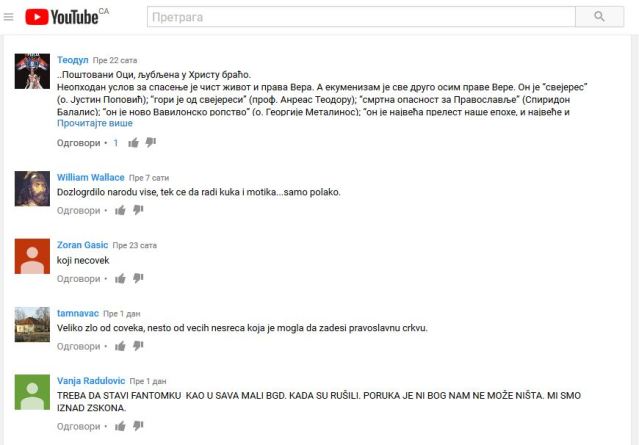Open Zoran Gasic's orange avatar
This screenshot has height=445, width=639.
click(32, 256)
